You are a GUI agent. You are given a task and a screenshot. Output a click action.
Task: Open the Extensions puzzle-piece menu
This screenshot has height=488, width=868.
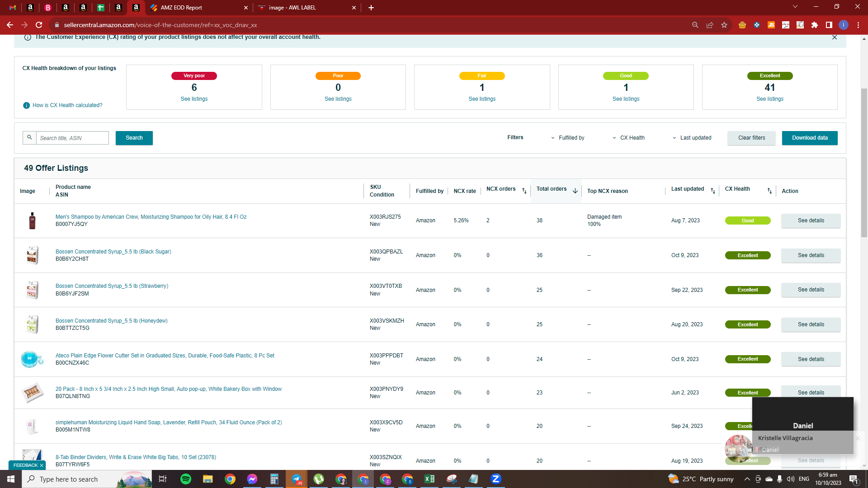pos(815,25)
